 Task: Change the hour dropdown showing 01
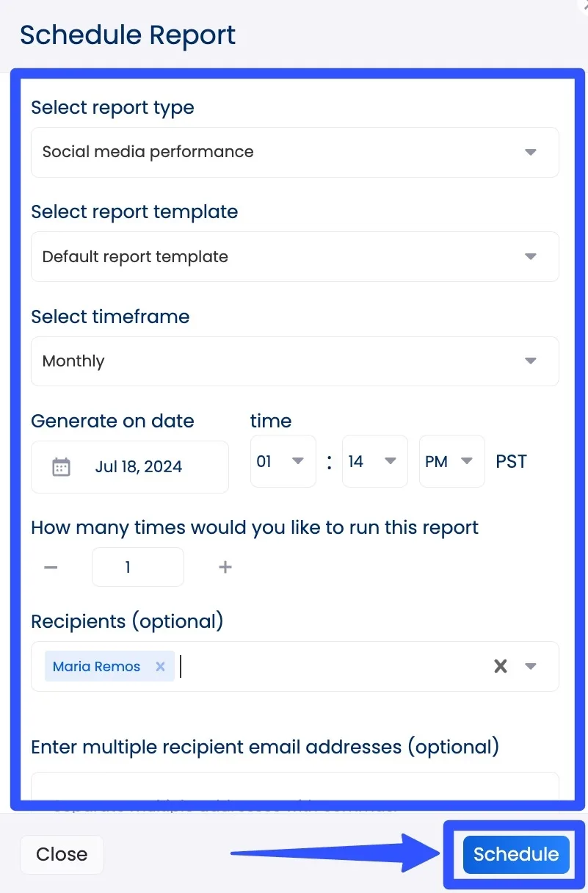[x=283, y=461]
